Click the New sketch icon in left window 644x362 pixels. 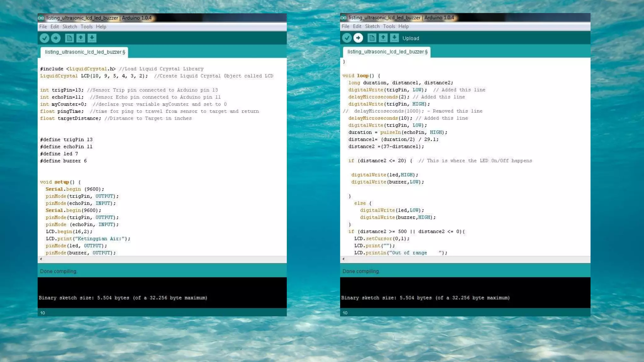coord(69,38)
